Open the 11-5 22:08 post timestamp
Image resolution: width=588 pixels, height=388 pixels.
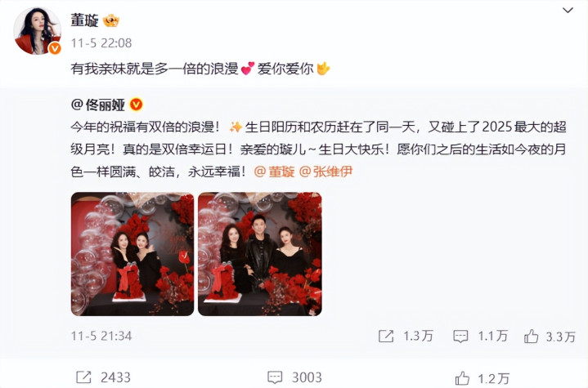[101, 43]
